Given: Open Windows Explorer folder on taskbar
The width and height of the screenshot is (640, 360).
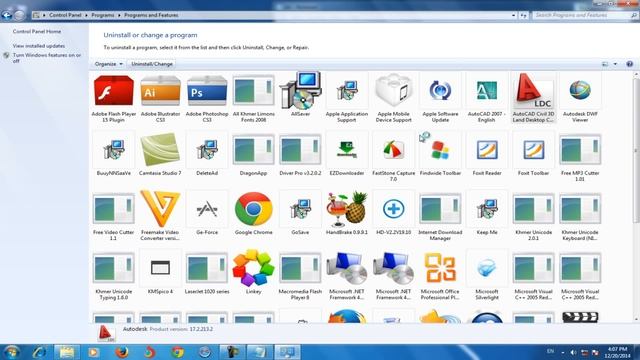Looking at the screenshot, I should (67, 352).
